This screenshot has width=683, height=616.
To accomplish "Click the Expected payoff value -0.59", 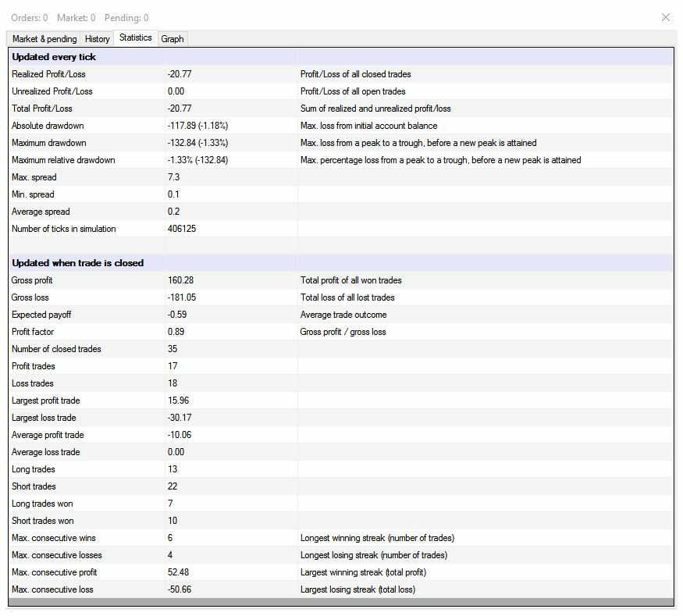I will coord(177,315).
